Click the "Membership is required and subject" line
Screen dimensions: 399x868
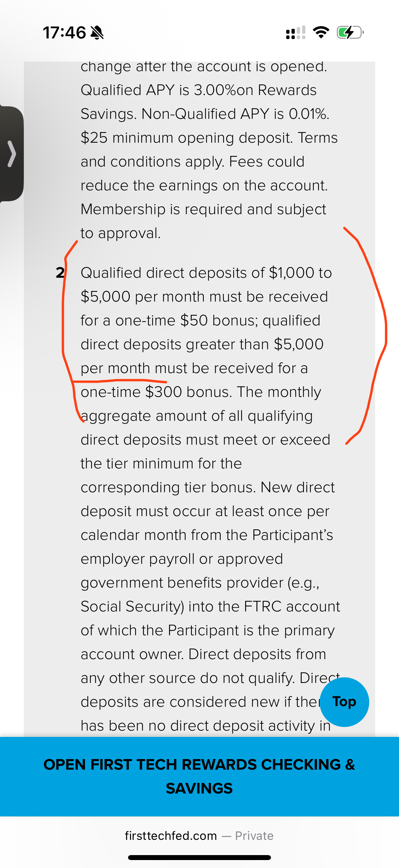tap(203, 209)
